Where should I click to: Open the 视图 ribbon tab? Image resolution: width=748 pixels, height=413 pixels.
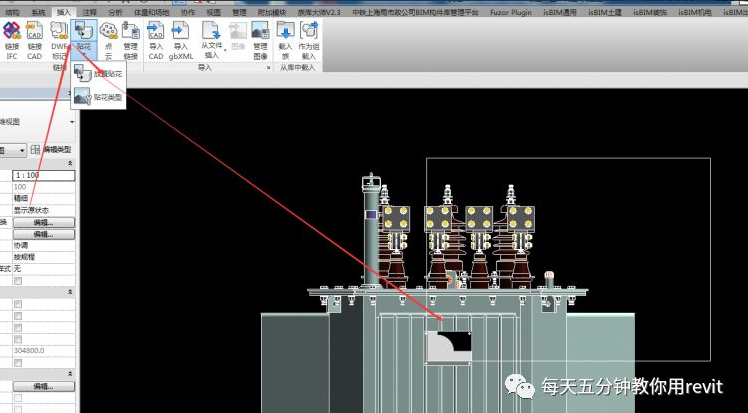click(214, 12)
